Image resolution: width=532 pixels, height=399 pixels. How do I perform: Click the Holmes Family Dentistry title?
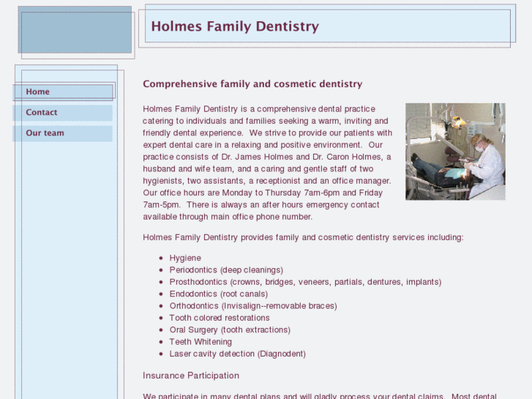235,26
